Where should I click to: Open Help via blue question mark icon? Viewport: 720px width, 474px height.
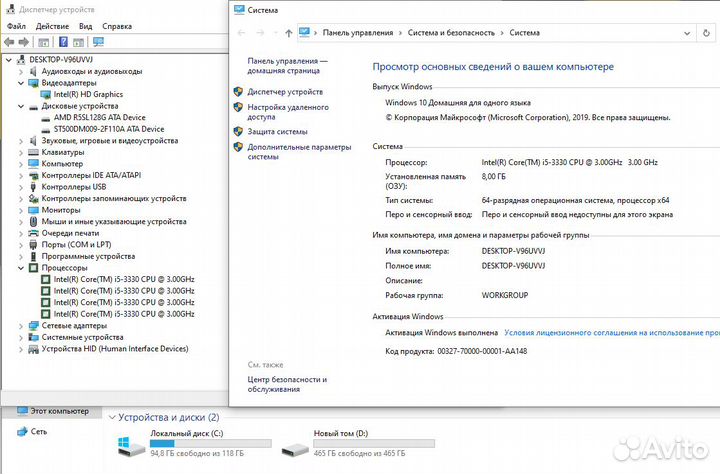[x=63, y=42]
